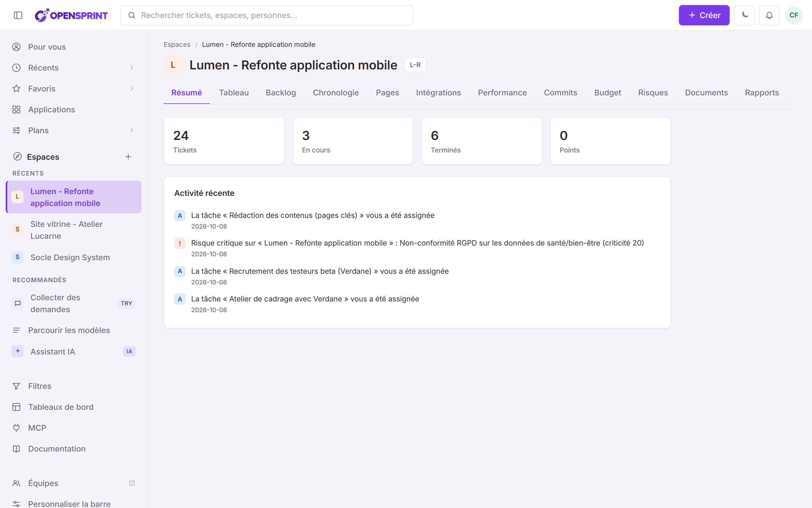812x508 pixels.
Task: Expand the Plans chevron
Action: [132, 130]
